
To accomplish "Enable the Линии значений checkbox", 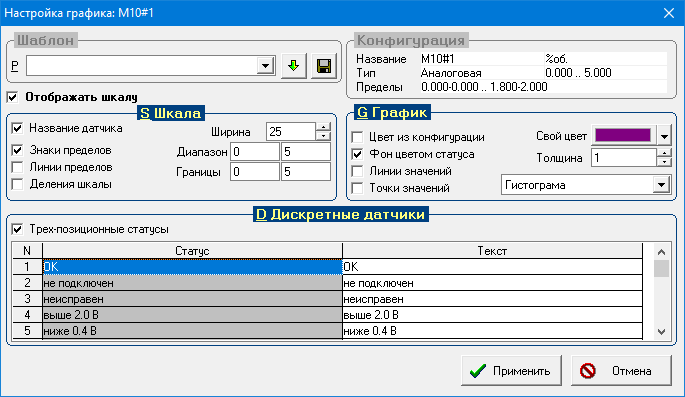I will click(x=357, y=171).
